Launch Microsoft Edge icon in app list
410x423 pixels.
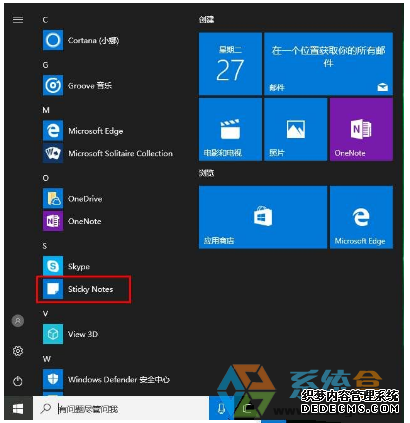coord(53,131)
